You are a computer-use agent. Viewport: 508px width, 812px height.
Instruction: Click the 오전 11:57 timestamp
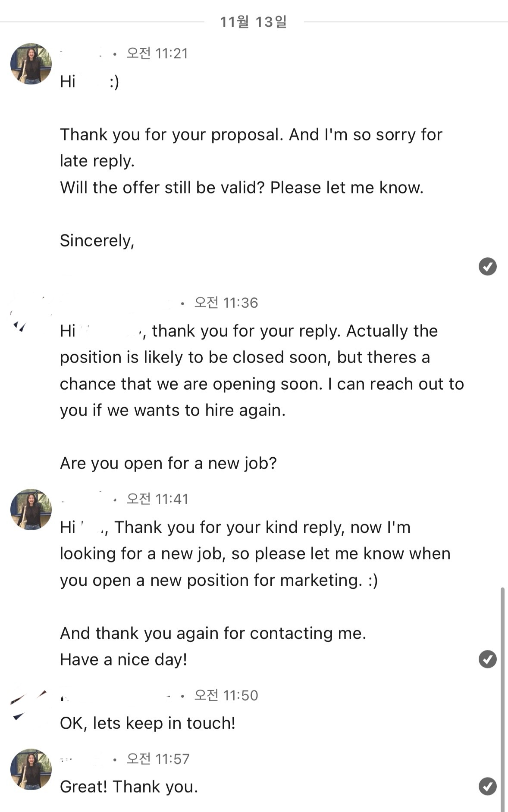(157, 759)
